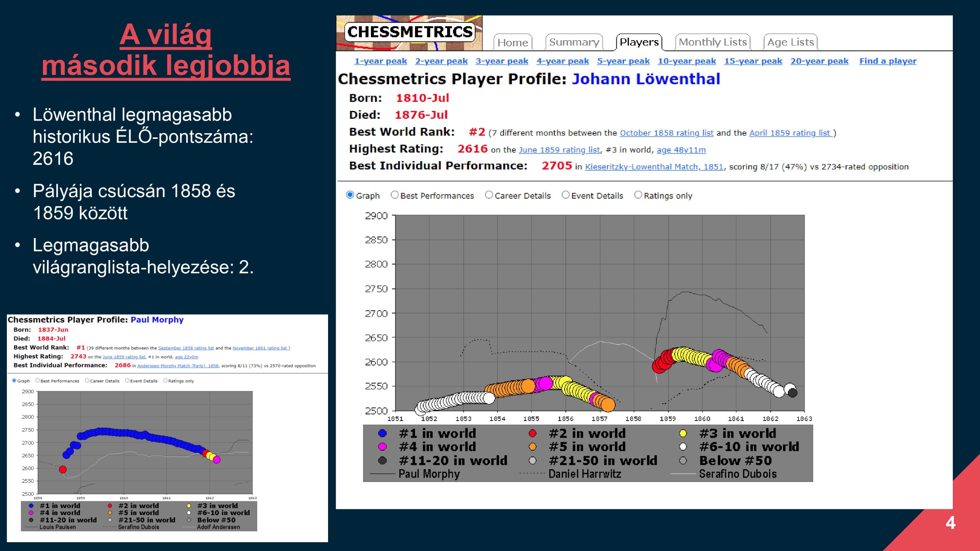Open Morphy's June 1859 rating list link
Image resolution: width=980 pixels, height=551 pixels.
(124, 357)
